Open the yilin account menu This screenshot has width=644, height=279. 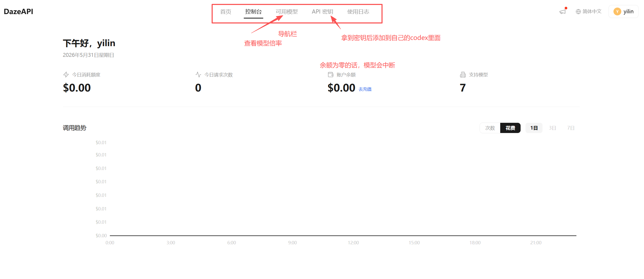(623, 11)
